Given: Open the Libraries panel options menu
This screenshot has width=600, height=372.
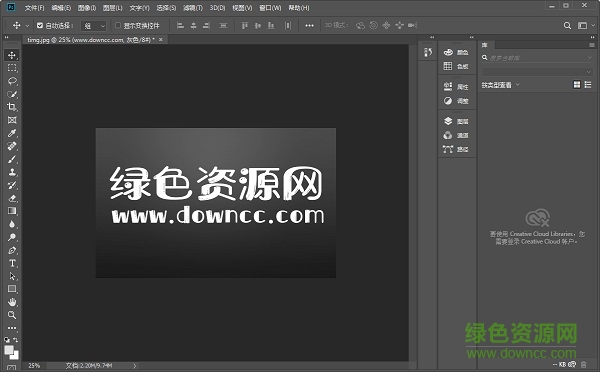Looking at the screenshot, I should point(592,45).
